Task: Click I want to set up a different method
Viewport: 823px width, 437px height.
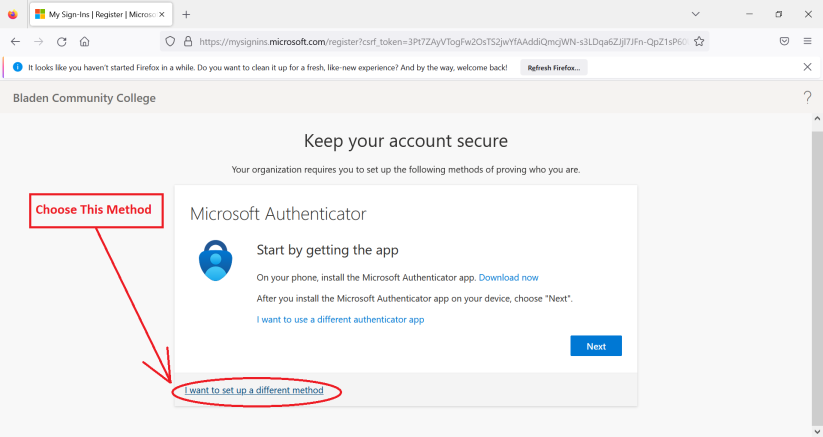Action: [x=254, y=390]
